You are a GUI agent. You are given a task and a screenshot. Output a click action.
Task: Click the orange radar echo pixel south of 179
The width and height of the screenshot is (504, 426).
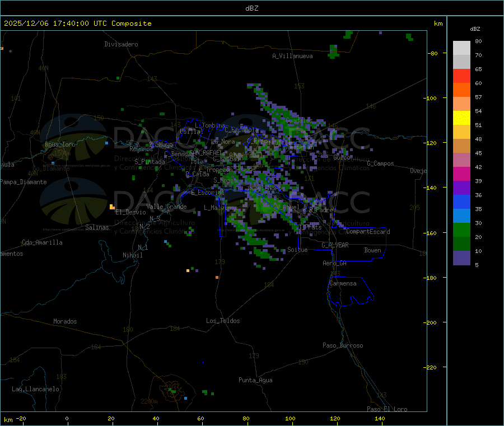tap(217, 277)
